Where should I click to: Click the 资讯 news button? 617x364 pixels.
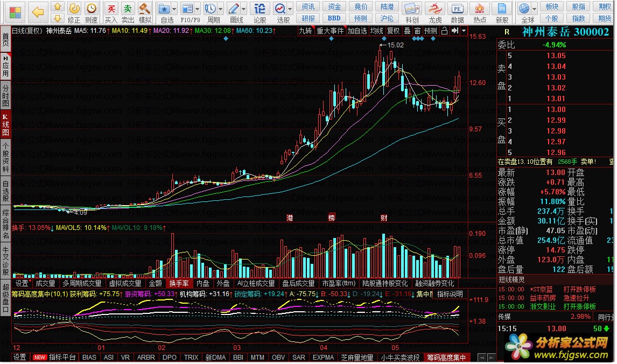click(x=308, y=6)
